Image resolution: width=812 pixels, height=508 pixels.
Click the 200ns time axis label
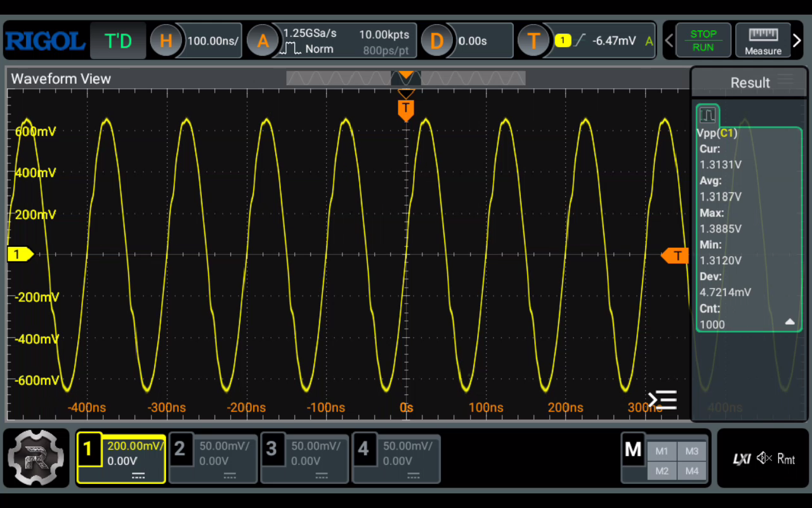[565, 408]
